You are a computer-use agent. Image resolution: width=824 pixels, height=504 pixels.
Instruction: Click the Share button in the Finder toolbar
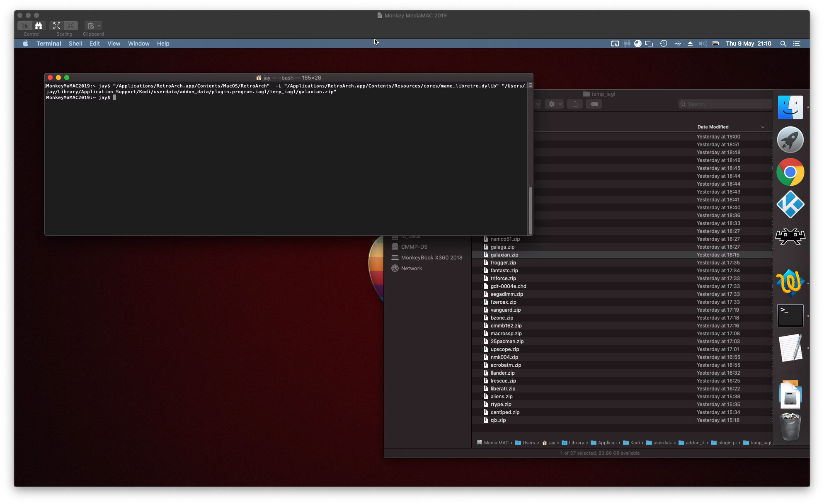coord(574,104)
